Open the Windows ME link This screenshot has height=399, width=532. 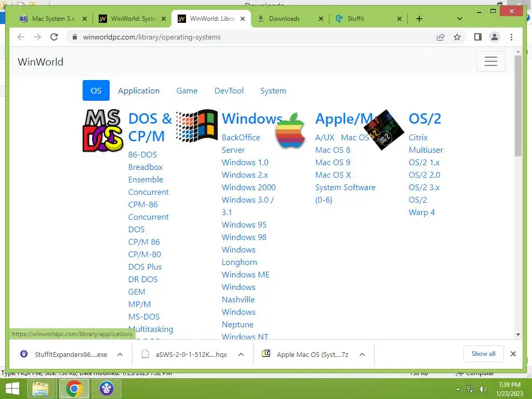click(x=246, y=274)
